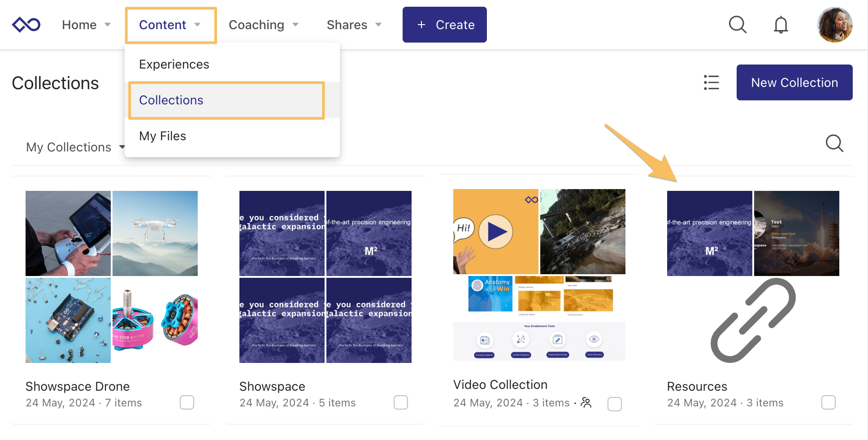The height and width of the screenshot is (440, 868).
Task: Click the infinity logo icon
Action: [26, 25]
